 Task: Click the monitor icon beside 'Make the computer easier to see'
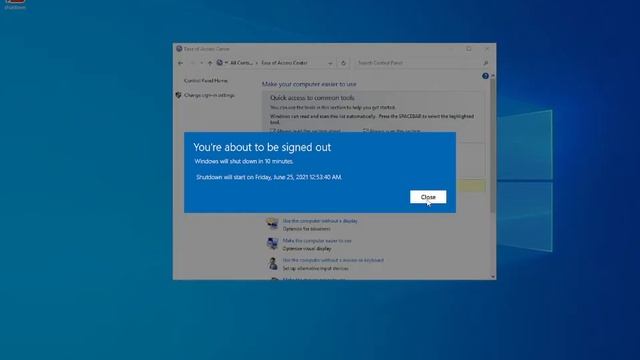tap(272, 244)
